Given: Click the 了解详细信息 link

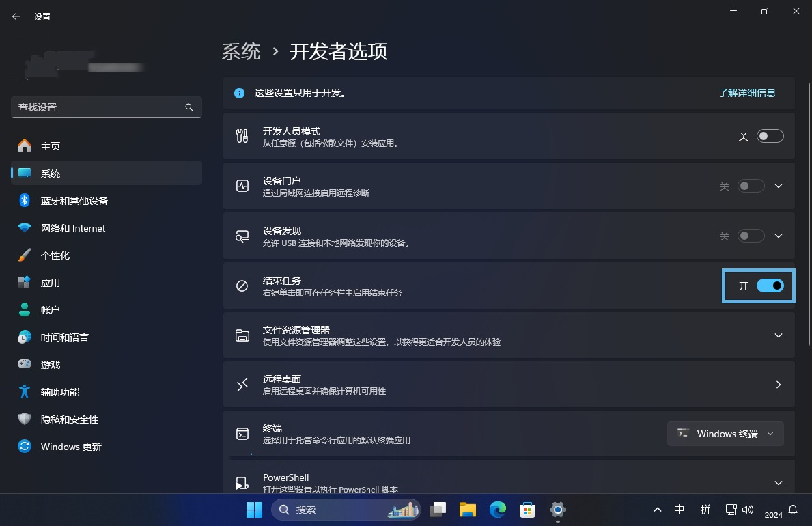Looking at the screenshot, I should click(748, 93).
